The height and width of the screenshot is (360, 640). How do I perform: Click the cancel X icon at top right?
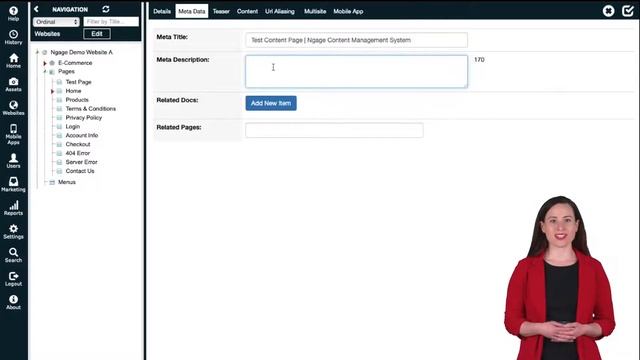pos(608,11)
